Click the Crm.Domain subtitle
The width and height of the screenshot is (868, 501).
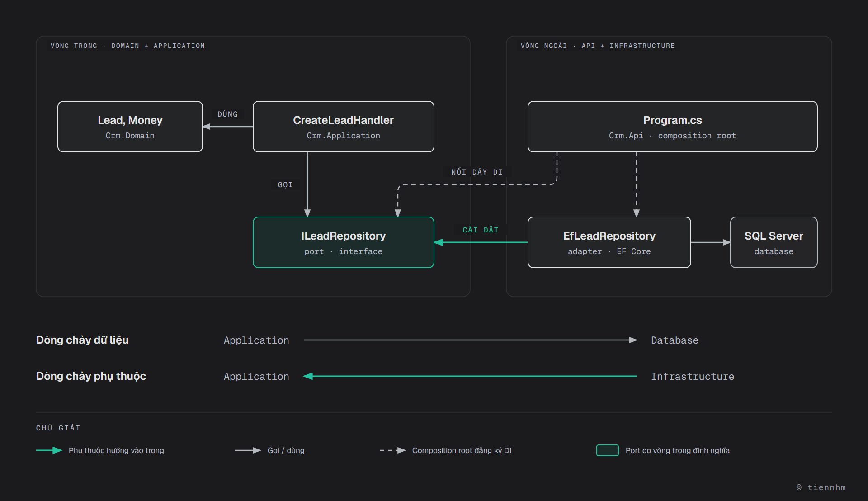130,136
